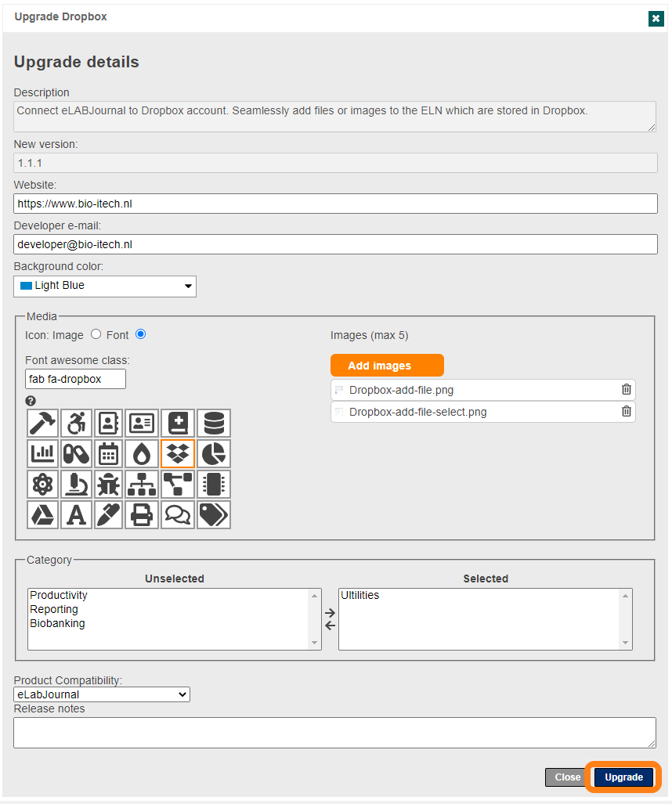Delete the Dropbox-add-file.png image
Image resolution: width=672 pixels, height=804 pixels.
point(626,390)
